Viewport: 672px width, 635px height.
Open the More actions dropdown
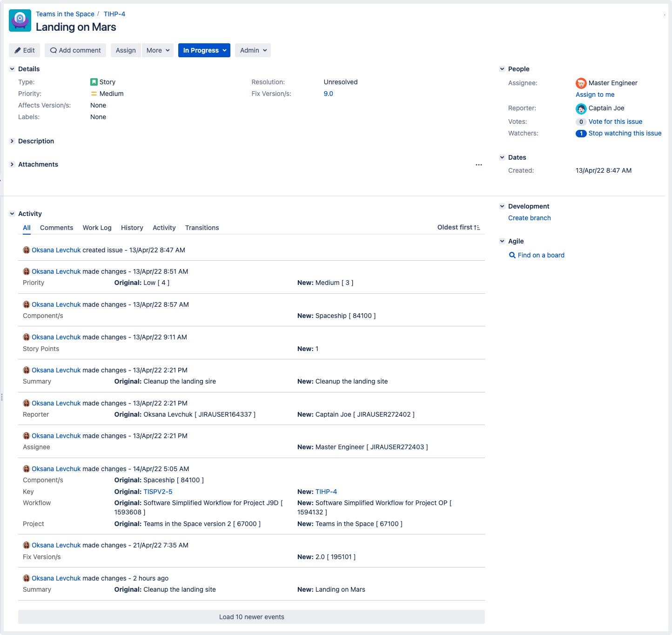coord(158,50)
